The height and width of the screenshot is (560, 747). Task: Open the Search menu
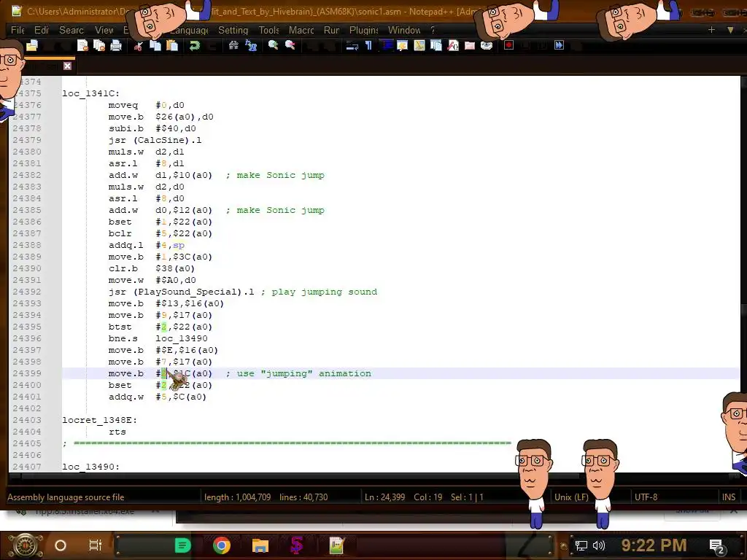[71, 30]
